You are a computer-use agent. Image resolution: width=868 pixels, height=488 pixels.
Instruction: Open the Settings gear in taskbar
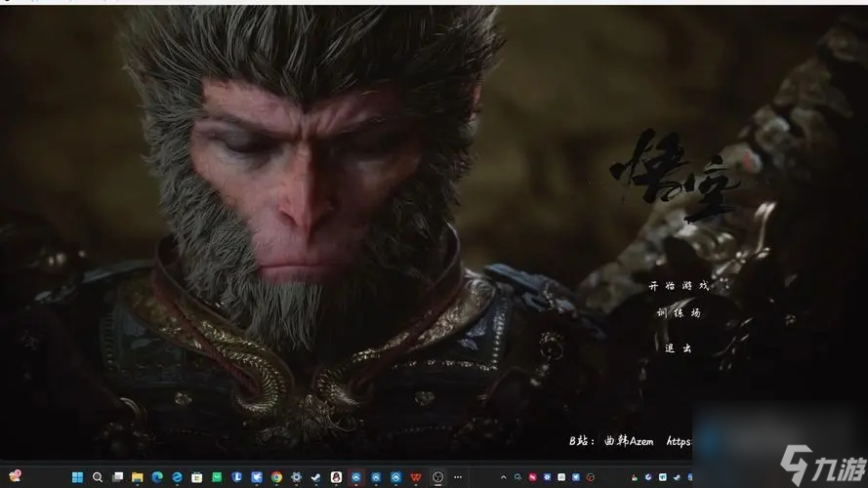click(x=296, y=477)
